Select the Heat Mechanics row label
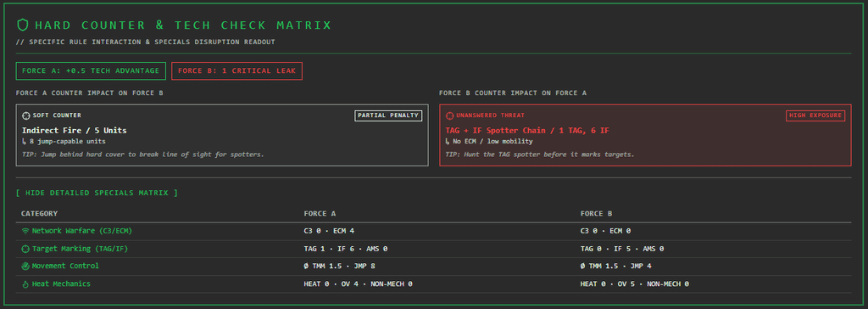Viewport: 868px width, 309px height. pyautogui.click(x=61, y=284)
